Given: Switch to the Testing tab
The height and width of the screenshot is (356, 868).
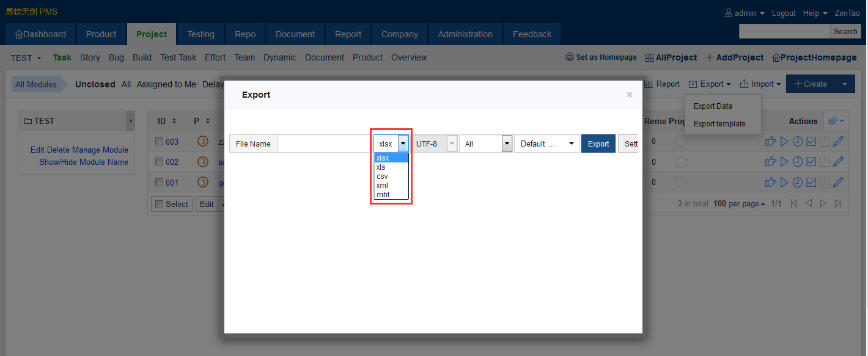Looking at the screenshot, I should point(200,34).
